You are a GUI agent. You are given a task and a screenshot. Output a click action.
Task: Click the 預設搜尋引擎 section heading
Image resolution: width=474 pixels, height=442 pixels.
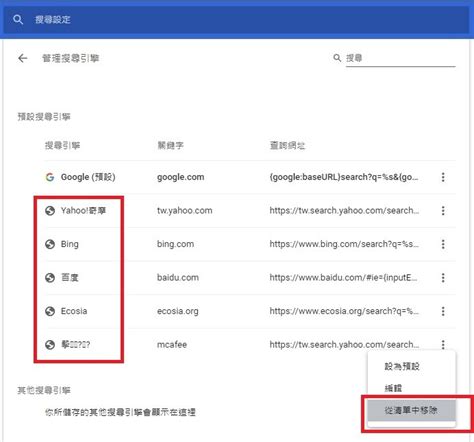(x=44, y=117)
